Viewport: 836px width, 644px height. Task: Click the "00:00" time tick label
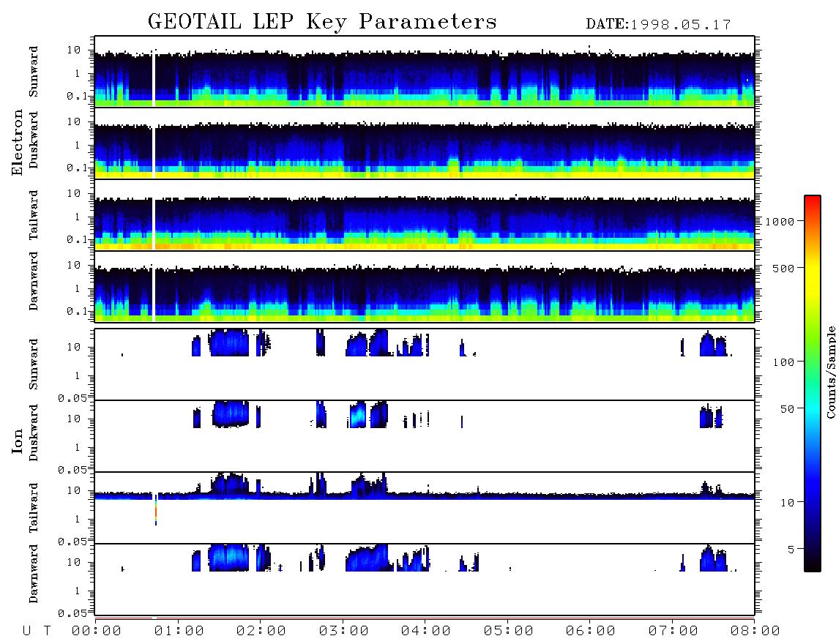pos(96,632)
